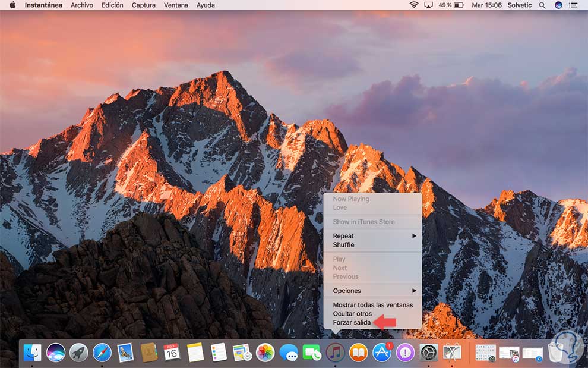Select Ocultar otros menu entry
Image resolution: width=588 pixels, height=368 pixels.
[352, 313]
